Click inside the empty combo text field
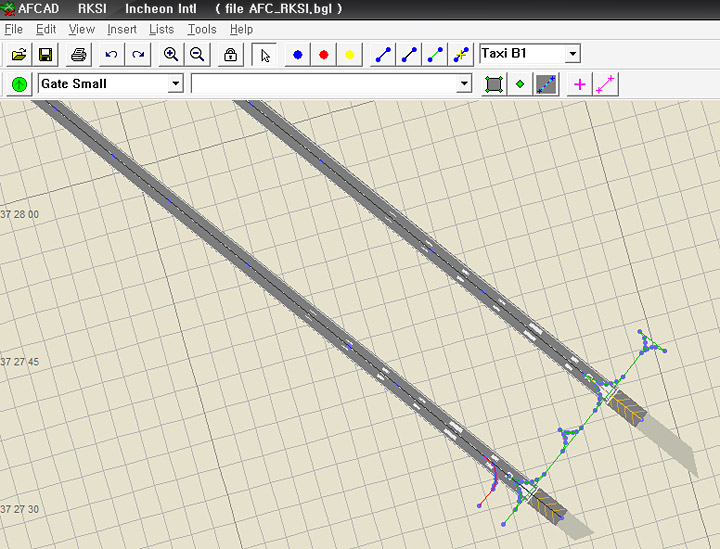This screenshot has height=549, width=720. 324,84
